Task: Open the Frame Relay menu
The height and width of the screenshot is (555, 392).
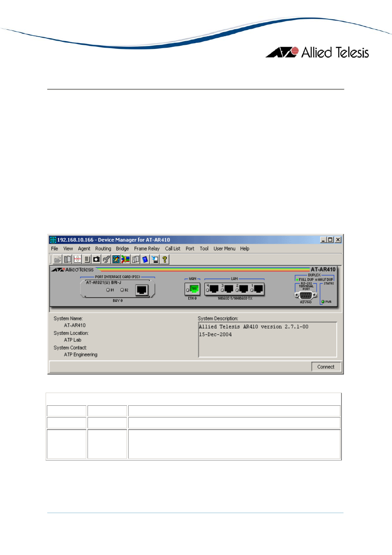Action: (x=147, y=249)
